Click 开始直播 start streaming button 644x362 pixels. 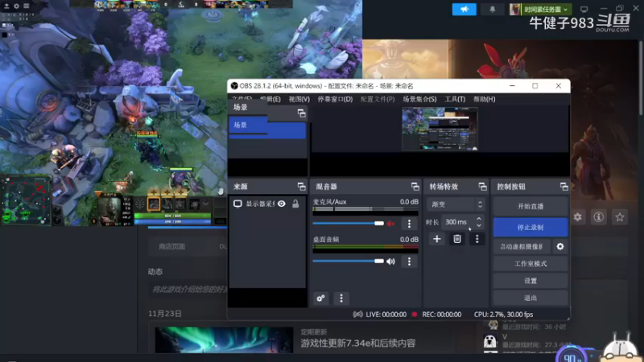(x=530, y=207)
